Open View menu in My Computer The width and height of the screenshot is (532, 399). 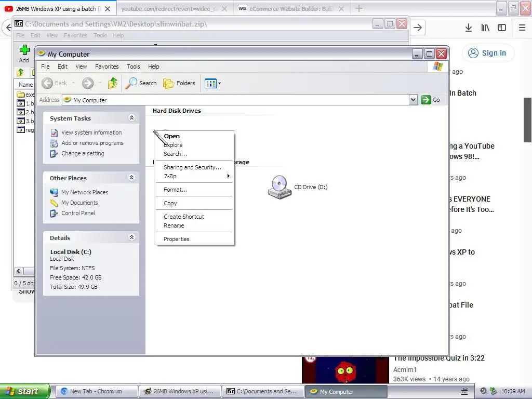(81, 66)
